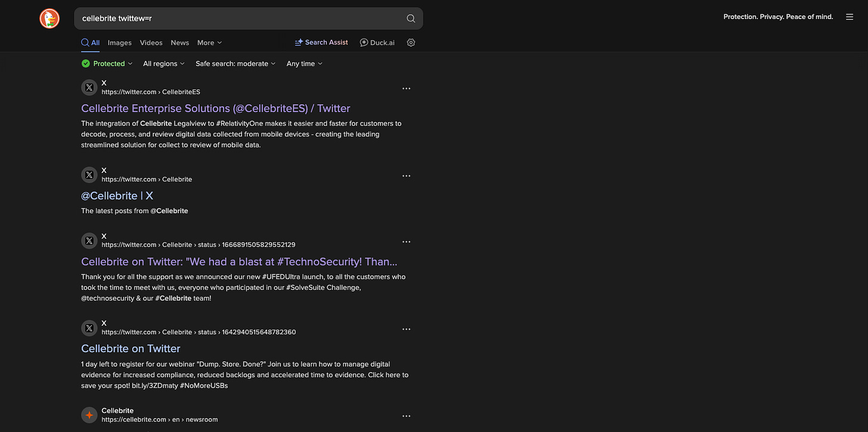Click the X favicon of webinar tweet result
This screenshot has height=432, width=868.
tap(89, 328)
